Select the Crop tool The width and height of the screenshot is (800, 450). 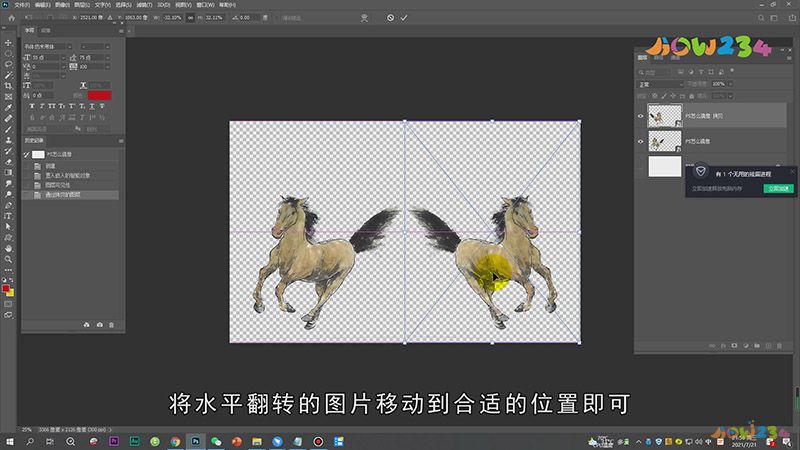8,86
